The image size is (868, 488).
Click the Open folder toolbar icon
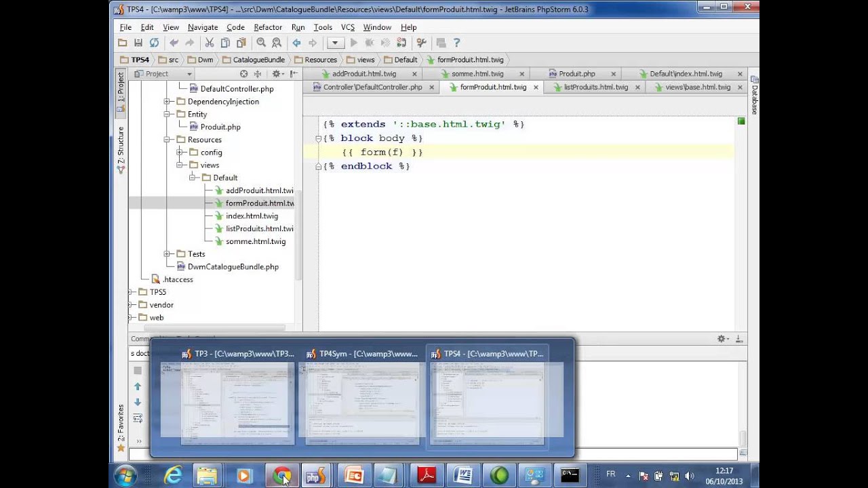[122, 43]
